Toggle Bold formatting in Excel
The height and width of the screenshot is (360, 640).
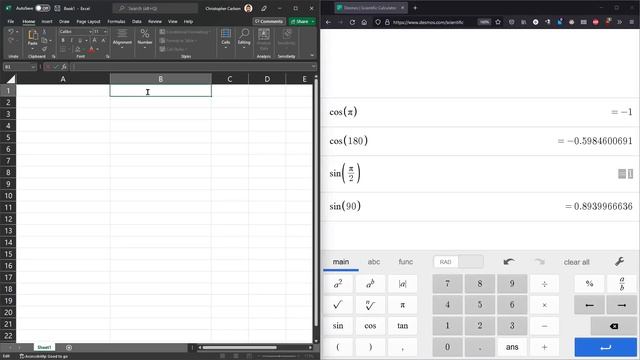[63, 40]
